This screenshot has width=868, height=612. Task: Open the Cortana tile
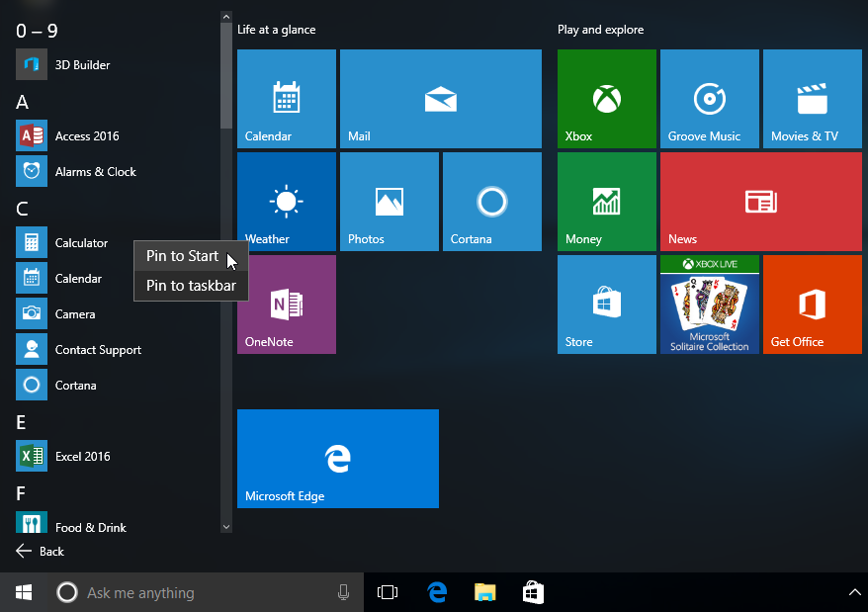(492, 202)
